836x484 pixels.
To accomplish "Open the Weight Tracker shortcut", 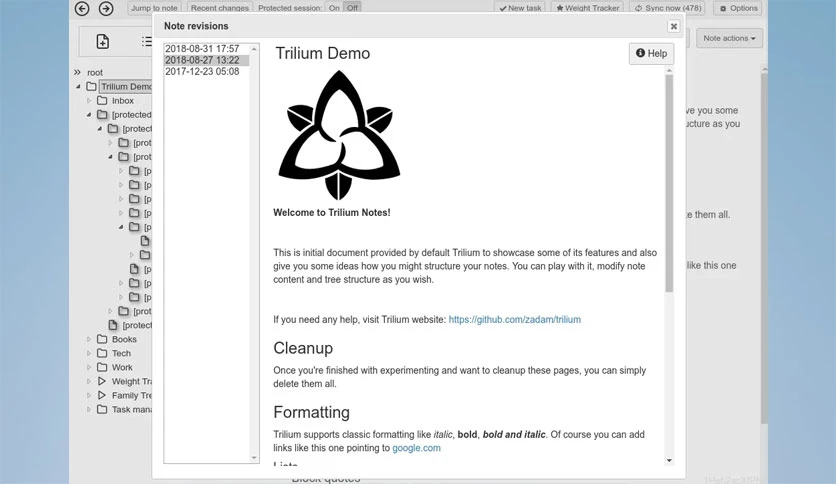I will (x=588, y=8).
